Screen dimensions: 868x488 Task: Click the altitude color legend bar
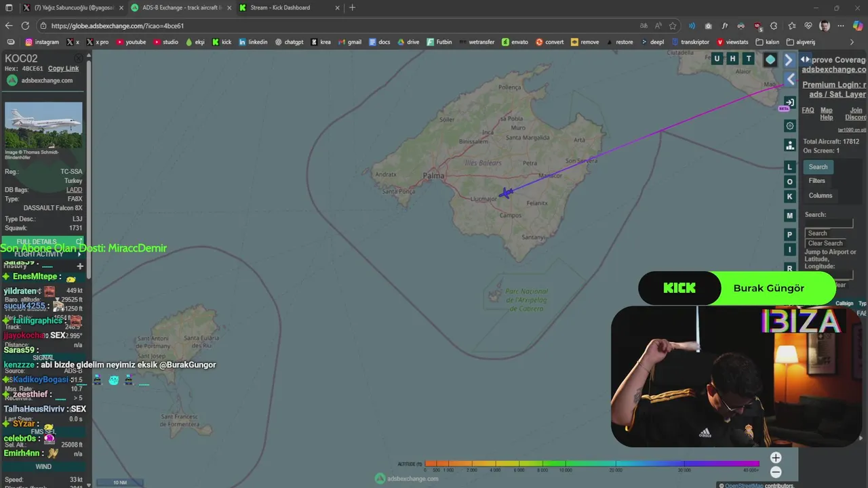click(x=592, y=464)
